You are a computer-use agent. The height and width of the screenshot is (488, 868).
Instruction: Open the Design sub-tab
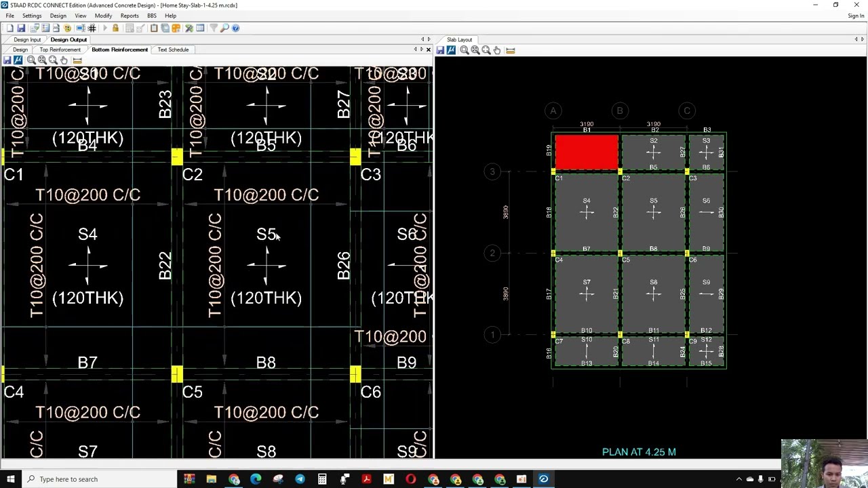point(20,49)
